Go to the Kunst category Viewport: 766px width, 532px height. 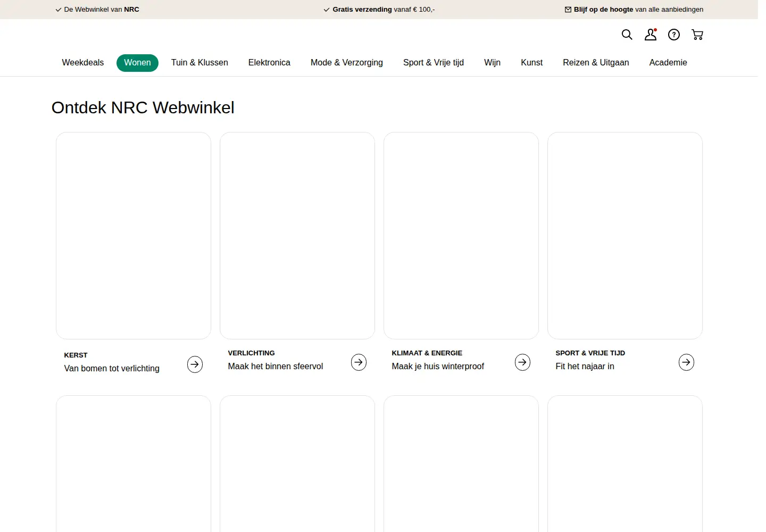pyautogui.click(x=532, y=63)
